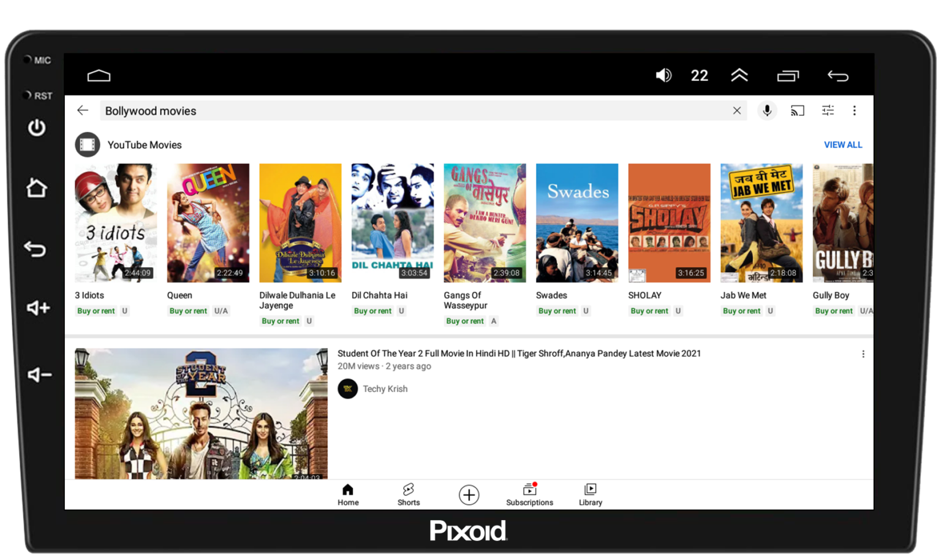
Task: Open the Jab We Met poster
Action: coord(761,222)
